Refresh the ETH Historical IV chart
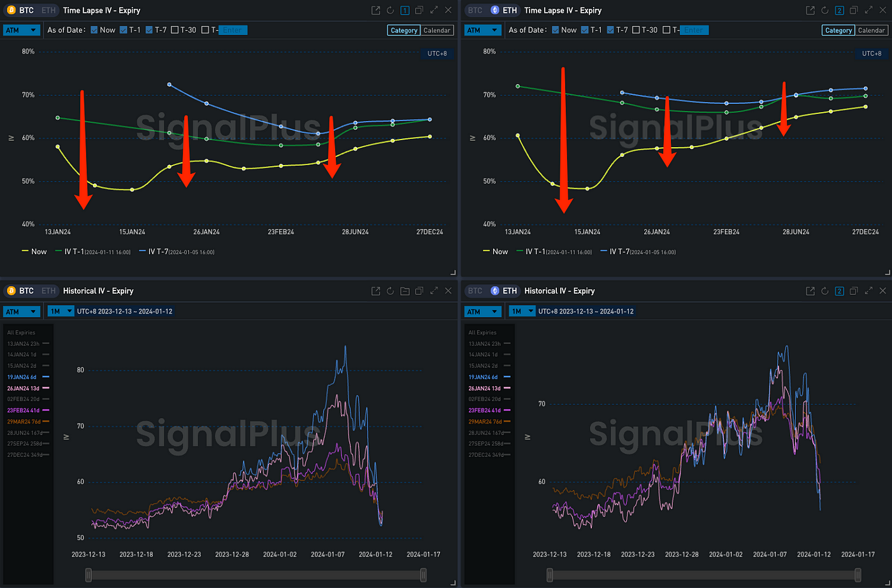This screenshot has width=892, height=588. point(824,291)
